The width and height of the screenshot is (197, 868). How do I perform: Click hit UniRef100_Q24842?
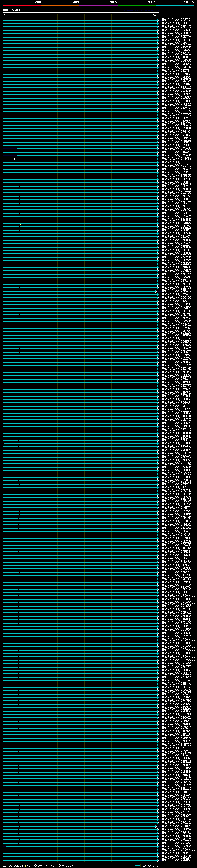pos(177,379)
